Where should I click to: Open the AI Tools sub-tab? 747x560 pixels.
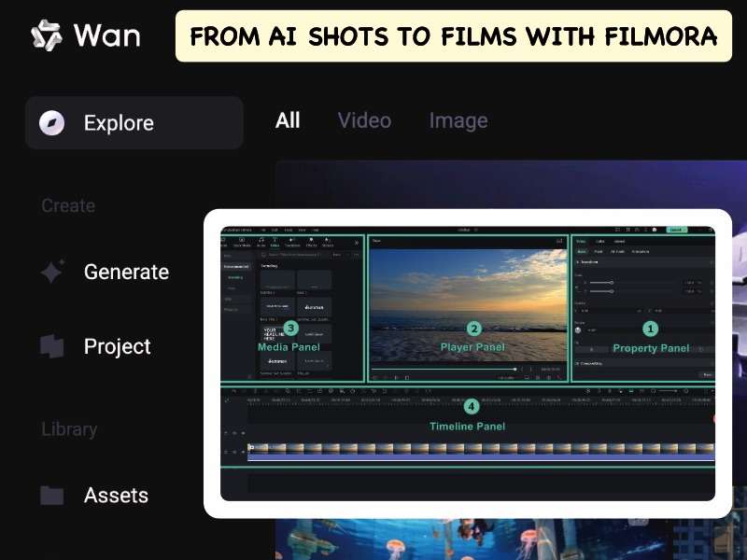point(617,251)
